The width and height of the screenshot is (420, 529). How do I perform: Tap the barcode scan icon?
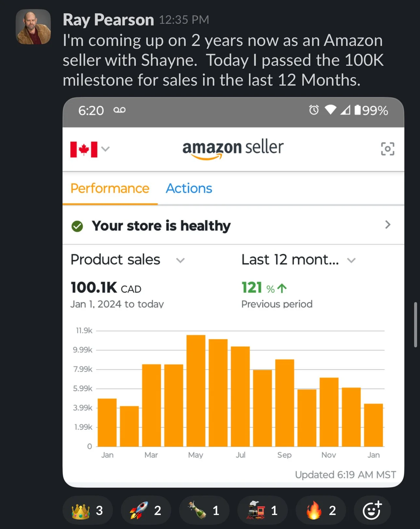[387, 149]
